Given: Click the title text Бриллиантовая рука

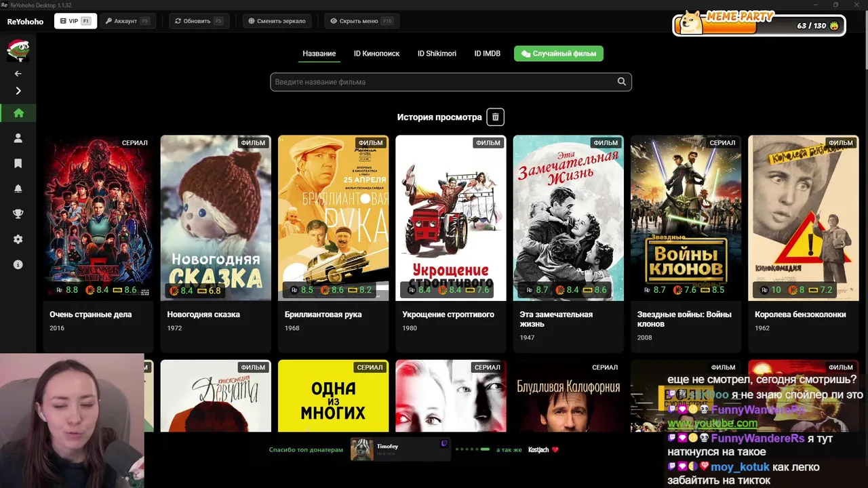Looking at the screenshot, I should pyautogui.click(x=323, y=314).
